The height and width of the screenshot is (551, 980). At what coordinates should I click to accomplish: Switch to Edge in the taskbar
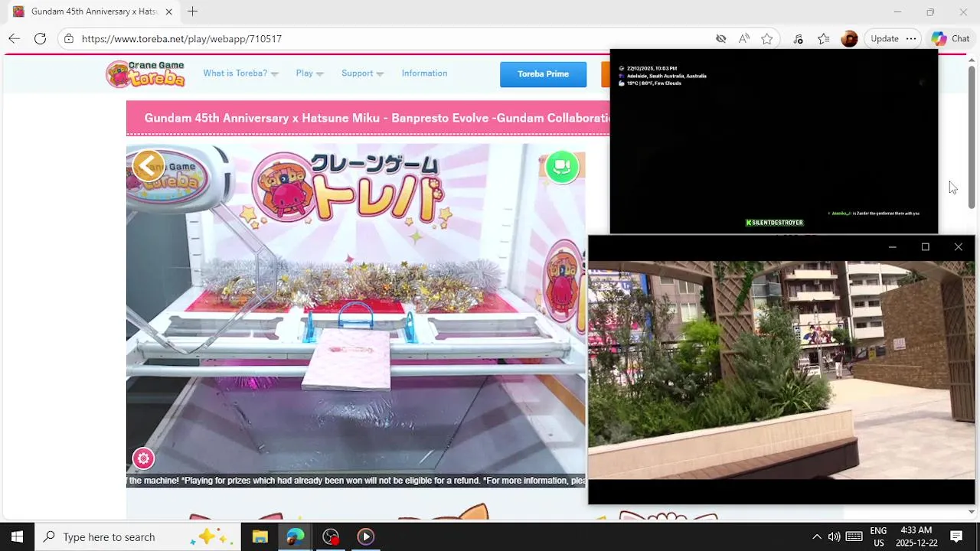(295, 536)
